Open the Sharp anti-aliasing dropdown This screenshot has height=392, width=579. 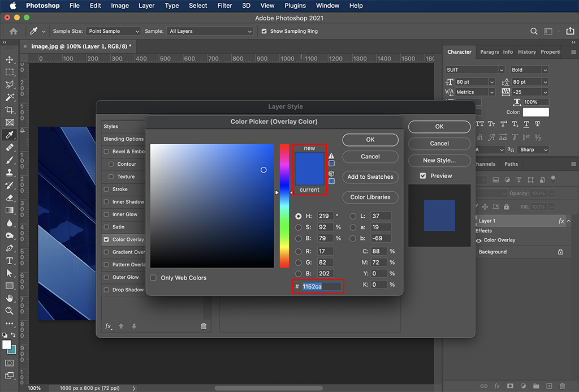534,150
